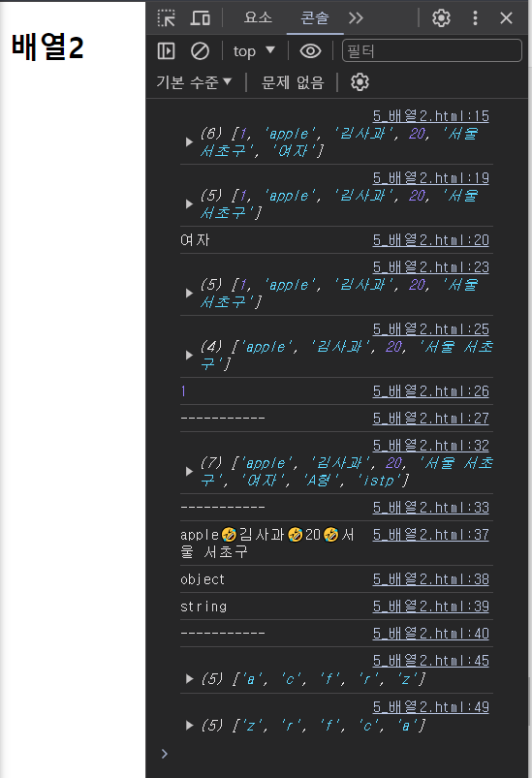Open source link 5_배열2.html:38
Image resolution: width=532 pixels, height=778 pixels.
click(431, 579)
